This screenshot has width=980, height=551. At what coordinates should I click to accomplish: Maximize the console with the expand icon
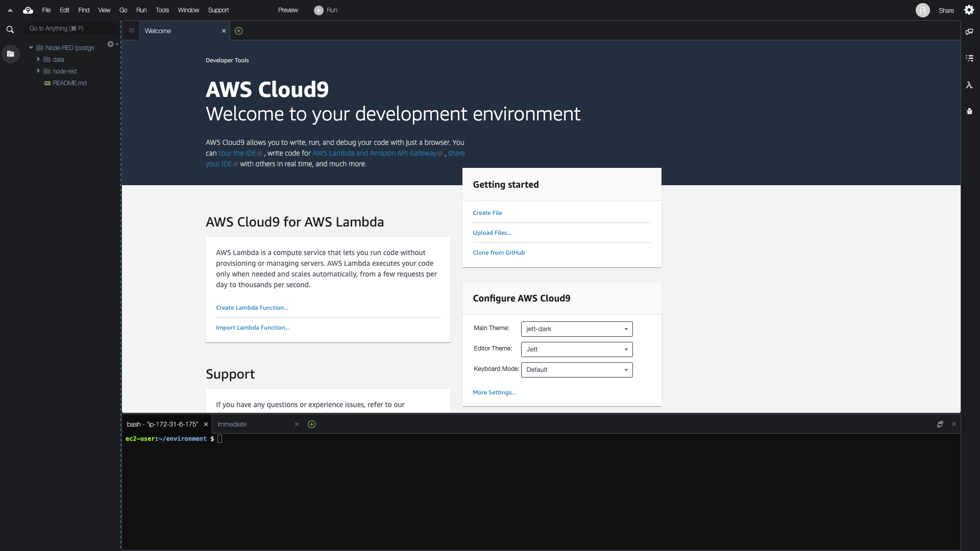940,424
